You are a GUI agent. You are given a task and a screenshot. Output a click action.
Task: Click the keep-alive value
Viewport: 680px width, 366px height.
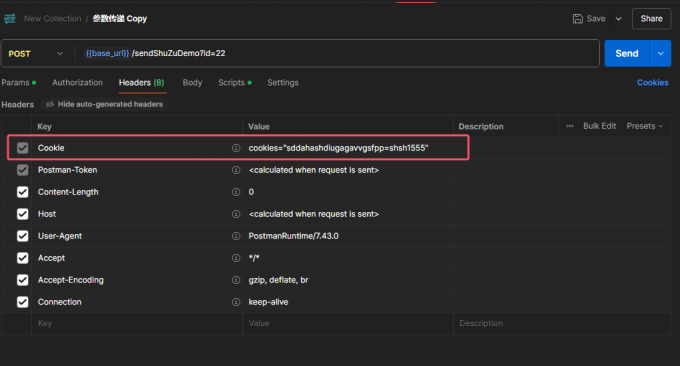coord(268,302)
